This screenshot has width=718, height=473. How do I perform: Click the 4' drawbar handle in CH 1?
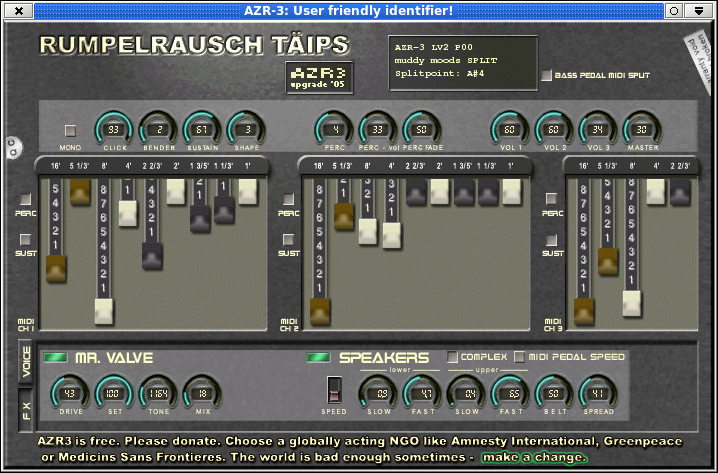click(128, 213)
